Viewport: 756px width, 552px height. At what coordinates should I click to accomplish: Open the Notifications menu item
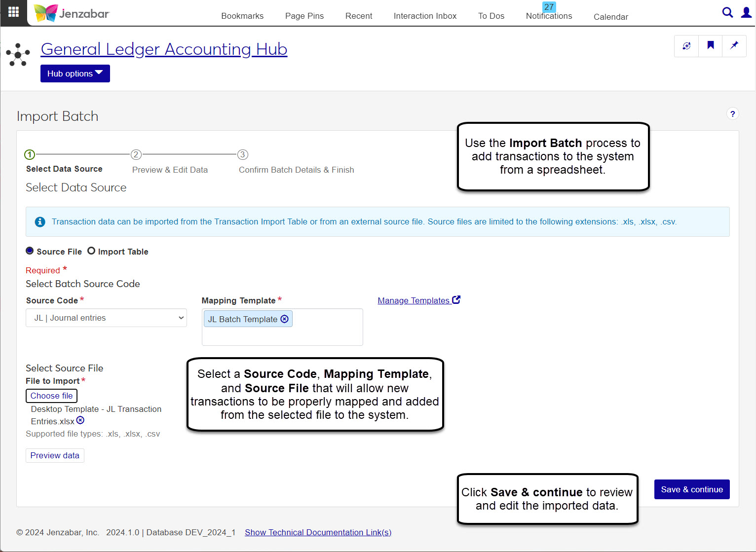(549, 16)
